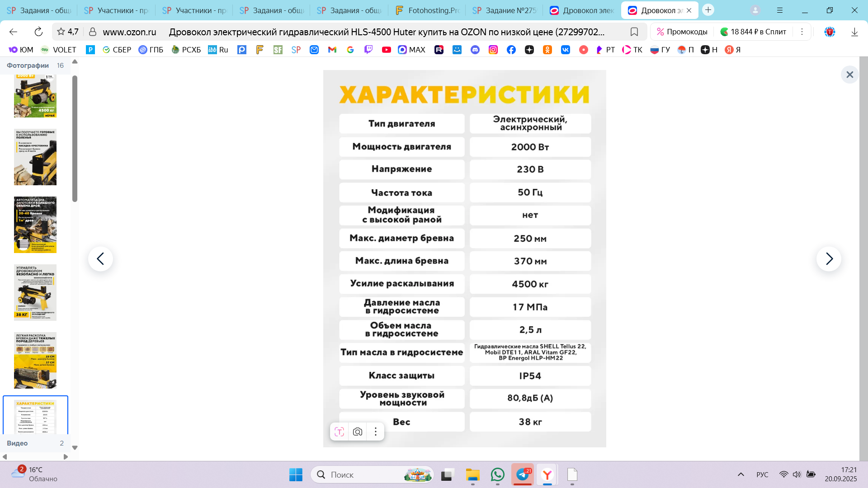Open a new browser tab
The height and width of the screenshot is (488, 868).
coord(708,10)
